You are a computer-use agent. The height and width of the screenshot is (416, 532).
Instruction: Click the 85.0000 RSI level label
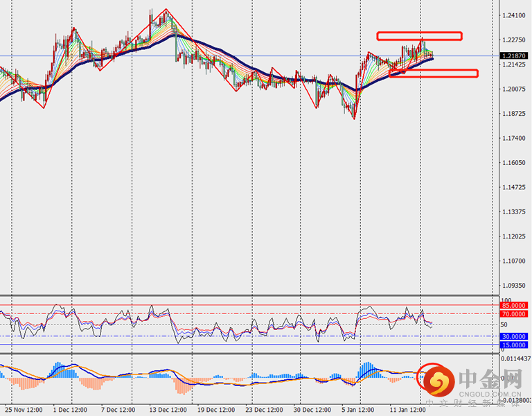515,305
